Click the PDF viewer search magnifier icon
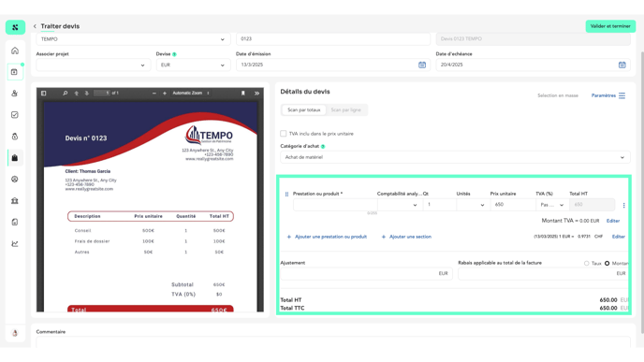The width and height of the screenshot is (644, 362). 65,94
